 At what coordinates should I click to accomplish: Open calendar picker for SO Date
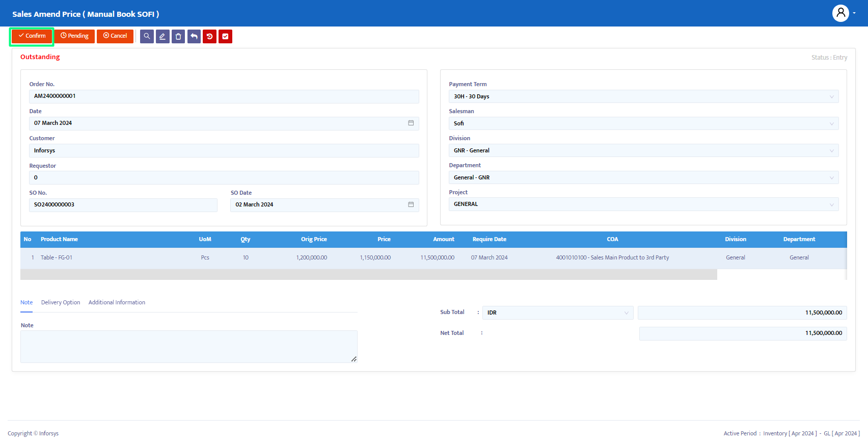click(411, 204)
